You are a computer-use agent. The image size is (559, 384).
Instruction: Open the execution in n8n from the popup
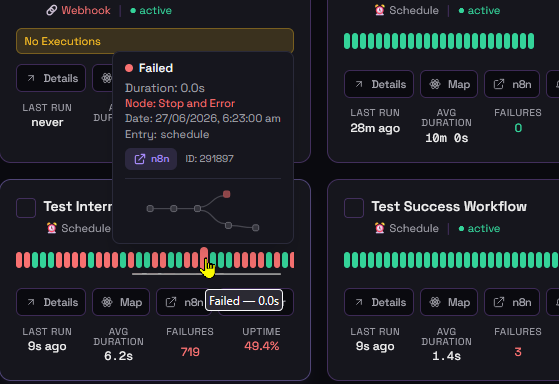pyautogui.click(x=151, y=159)
